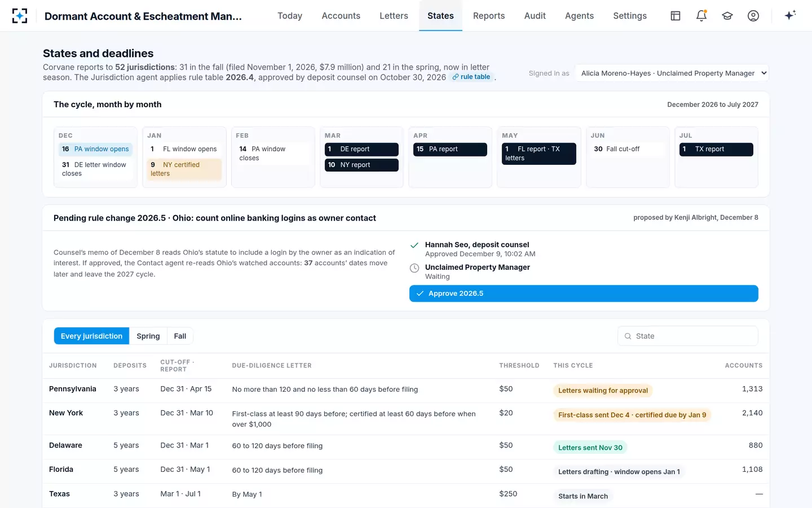Screen dimensions: 812x508
Task: Click the checkmark beside Hannah Seo approval
Action: [x=414, y=246]
